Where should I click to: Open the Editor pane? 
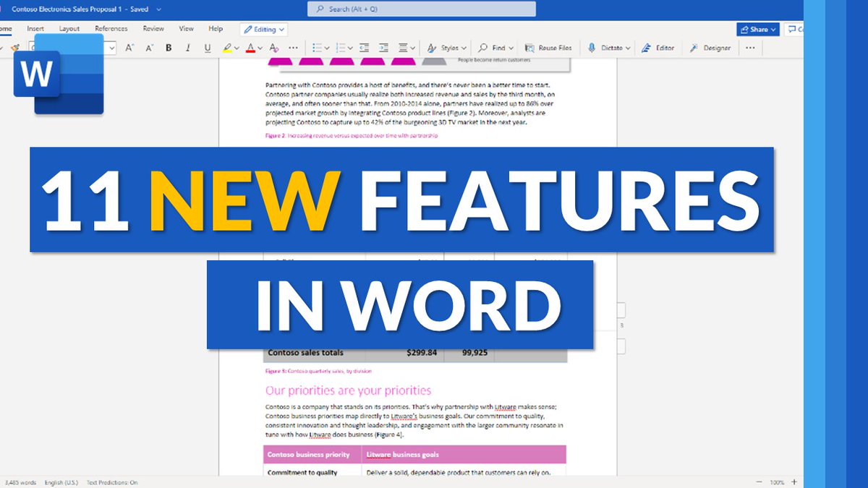click(658, 48)
